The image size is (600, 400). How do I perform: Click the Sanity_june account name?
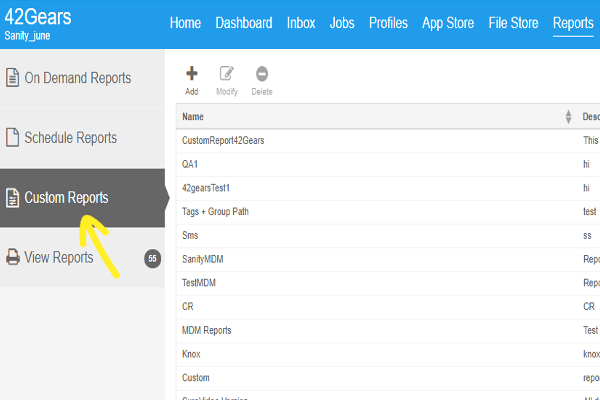(x=27, y=36)
